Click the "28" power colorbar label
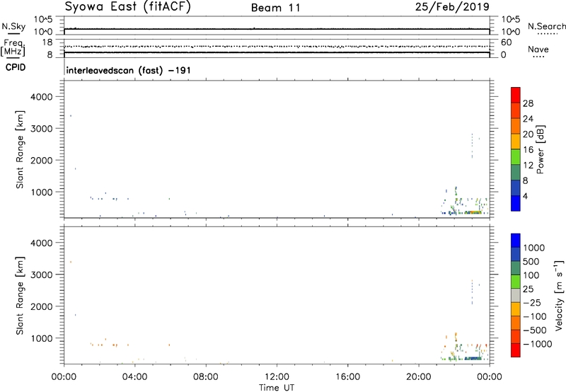 (x=528, y=103)
